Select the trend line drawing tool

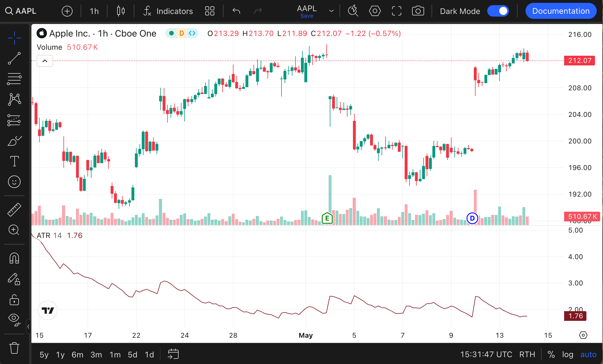pyautogui.click(x=14, y=58)
